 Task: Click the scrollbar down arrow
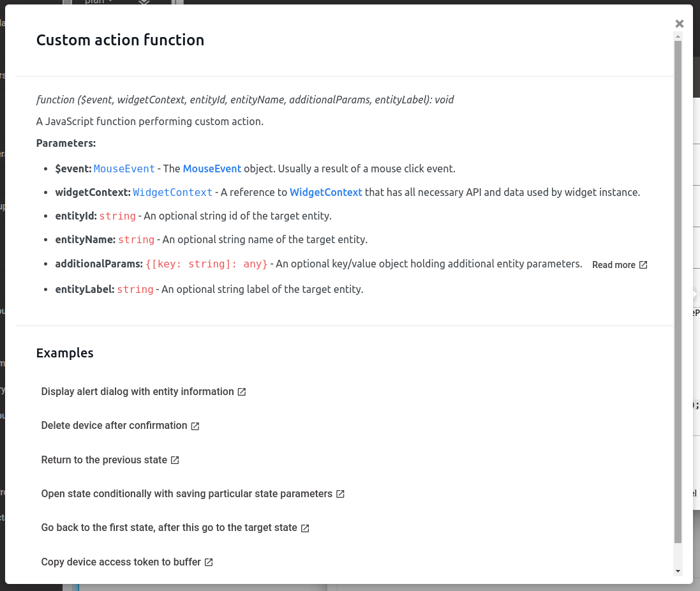(678, 571)
